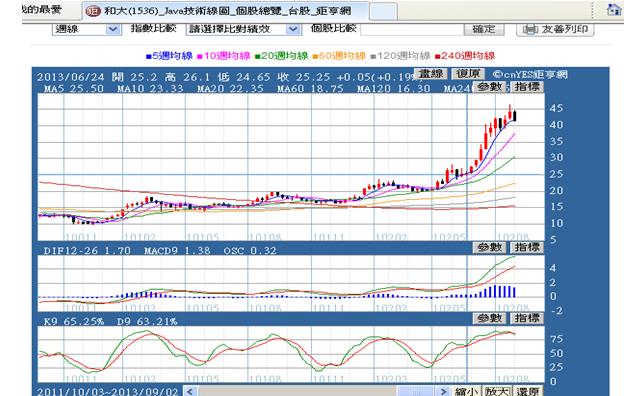Open 指標 indicators for the KD panel
The image size is (624, 396).
coord(527,318)
